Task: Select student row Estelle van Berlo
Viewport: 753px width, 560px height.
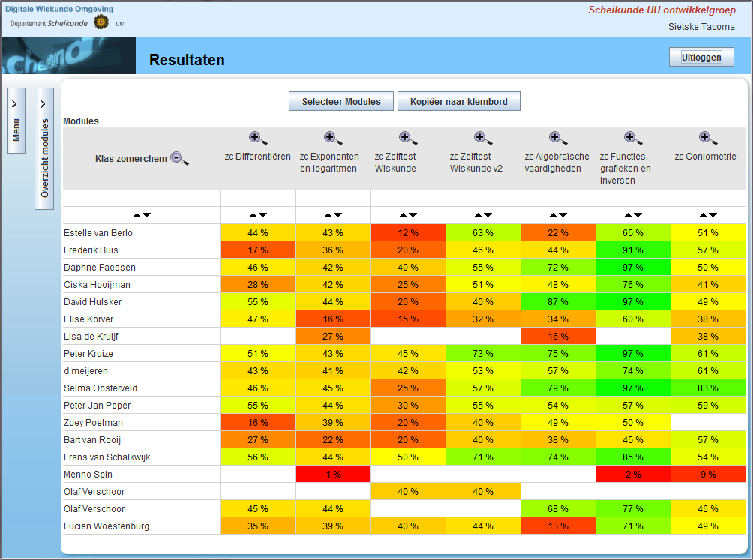Action: (98, 233)
